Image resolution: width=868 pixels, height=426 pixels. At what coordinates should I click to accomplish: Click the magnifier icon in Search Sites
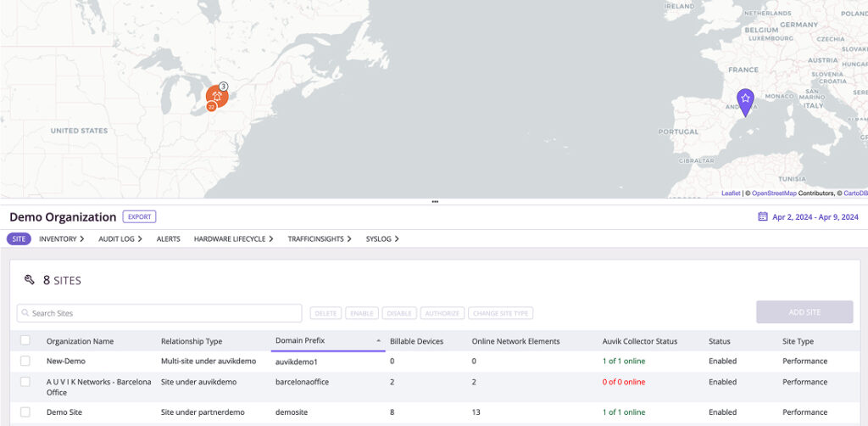click(x=25, y=313)
